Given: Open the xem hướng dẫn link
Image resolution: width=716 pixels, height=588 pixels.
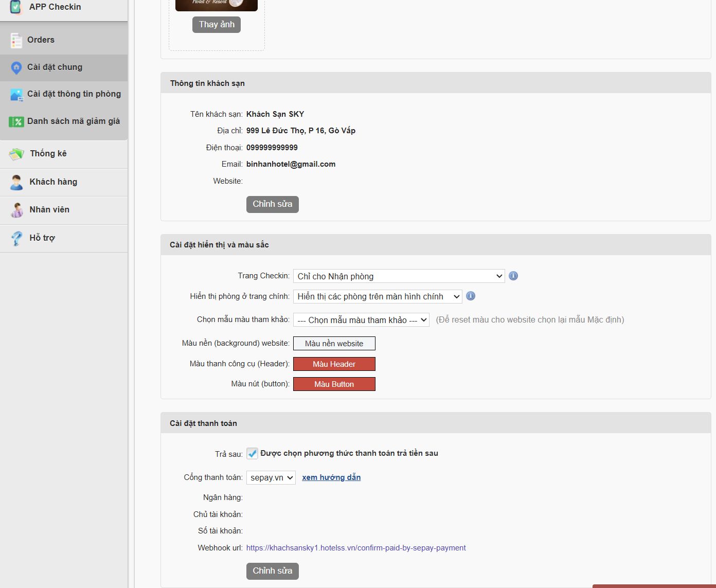Looking at the screenshot, I should [x=331, y=477].
